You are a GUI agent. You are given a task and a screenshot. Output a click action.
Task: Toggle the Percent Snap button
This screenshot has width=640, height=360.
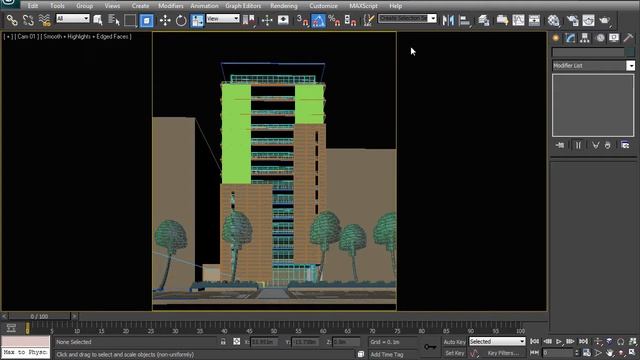(334, 20)
